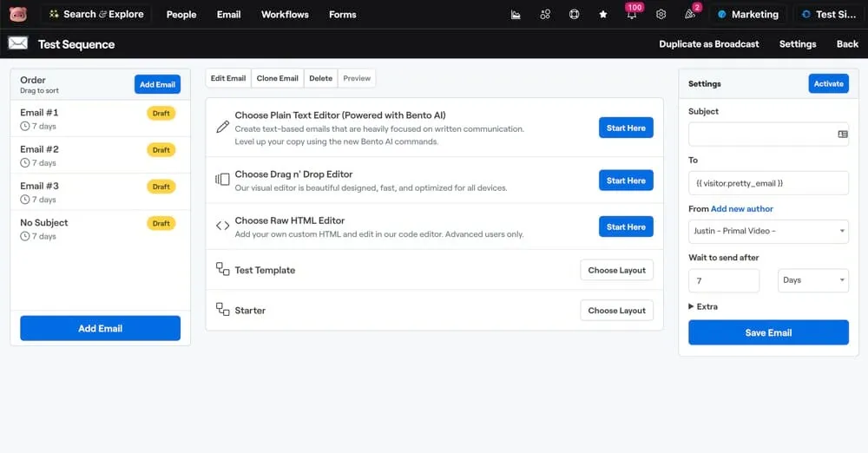
Task: Click Start Here for Drag n' Drop Editor
Action: click(x=626, y=181)
